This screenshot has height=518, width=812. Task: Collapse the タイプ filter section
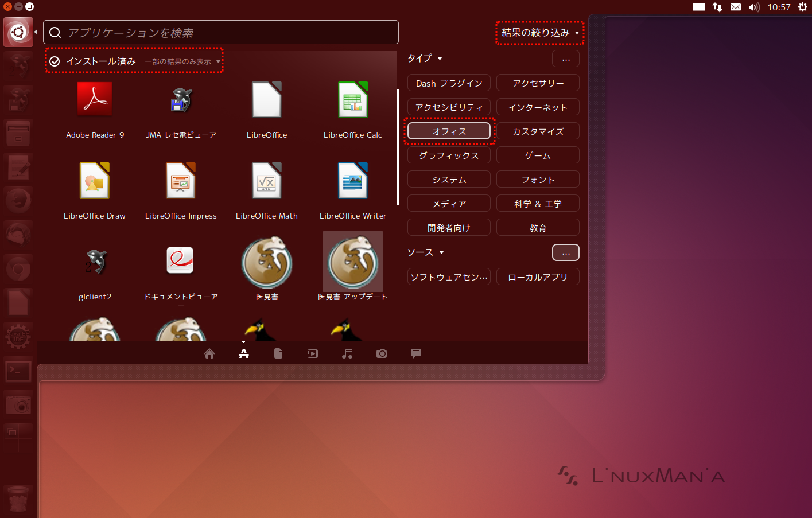point(425,59)
